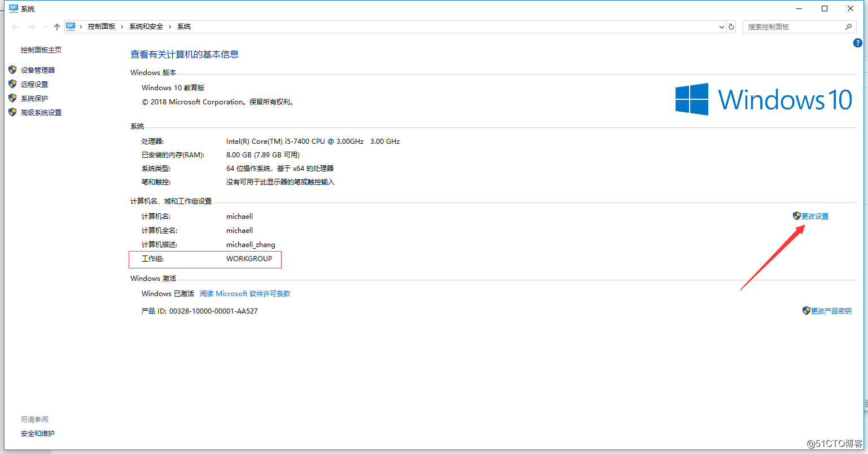Click the 计算机描述 value michaell_zhang
This screenshot has height=454, width=868.
coord(251,245)
